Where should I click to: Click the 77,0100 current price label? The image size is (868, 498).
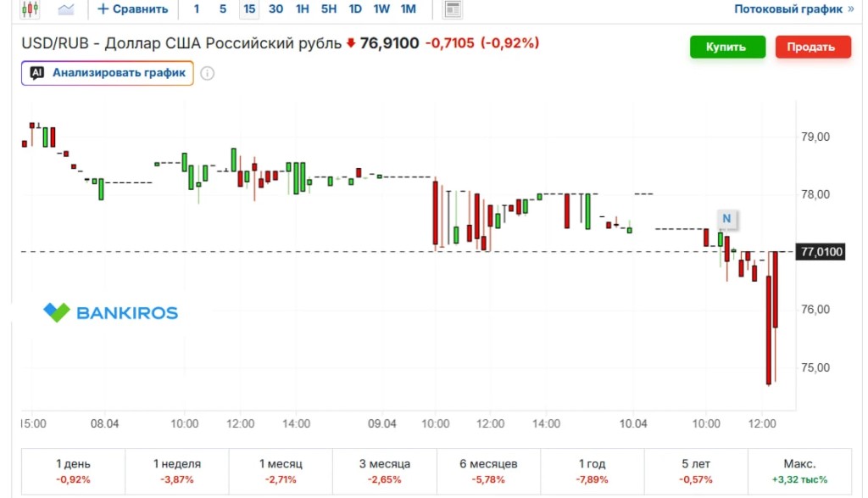pos(821,252)
